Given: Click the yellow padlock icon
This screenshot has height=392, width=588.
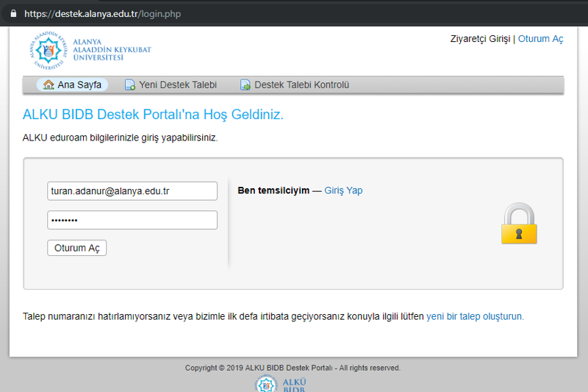Looking at the screenshot, I should (519, 223).
